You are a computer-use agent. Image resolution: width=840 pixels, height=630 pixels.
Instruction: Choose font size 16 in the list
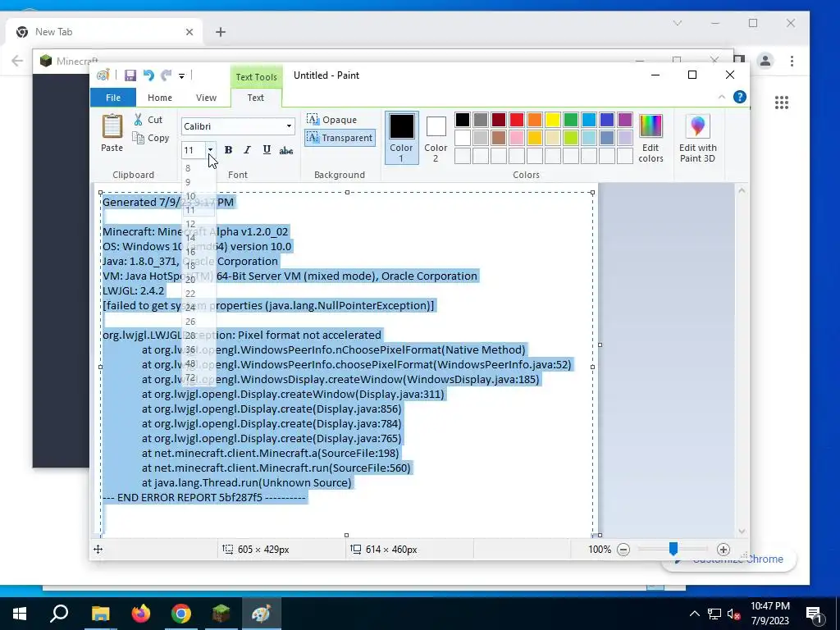click(x=199, y=252)
